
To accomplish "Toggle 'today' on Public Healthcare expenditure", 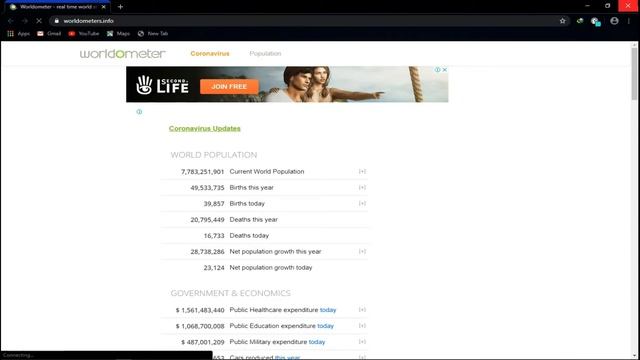I will [x=328, y=310].
